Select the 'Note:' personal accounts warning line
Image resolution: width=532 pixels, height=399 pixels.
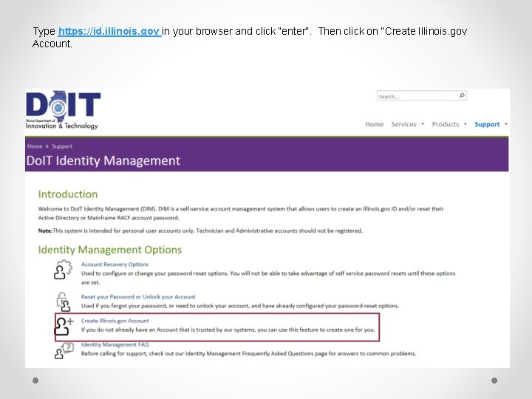(200, 231)
